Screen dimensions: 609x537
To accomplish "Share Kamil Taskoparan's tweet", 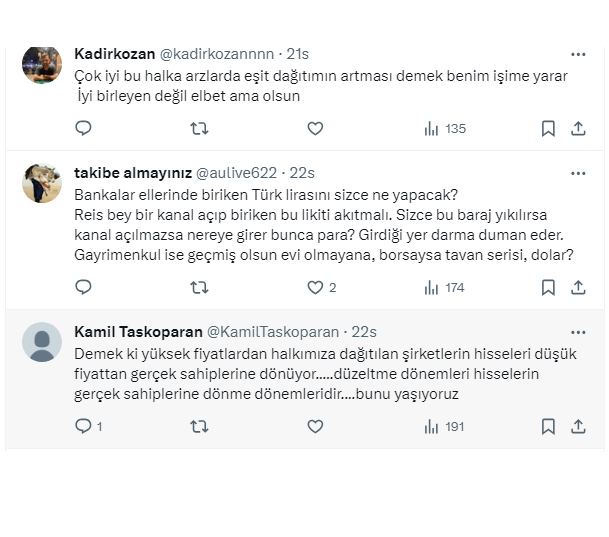I will (578, 426).
